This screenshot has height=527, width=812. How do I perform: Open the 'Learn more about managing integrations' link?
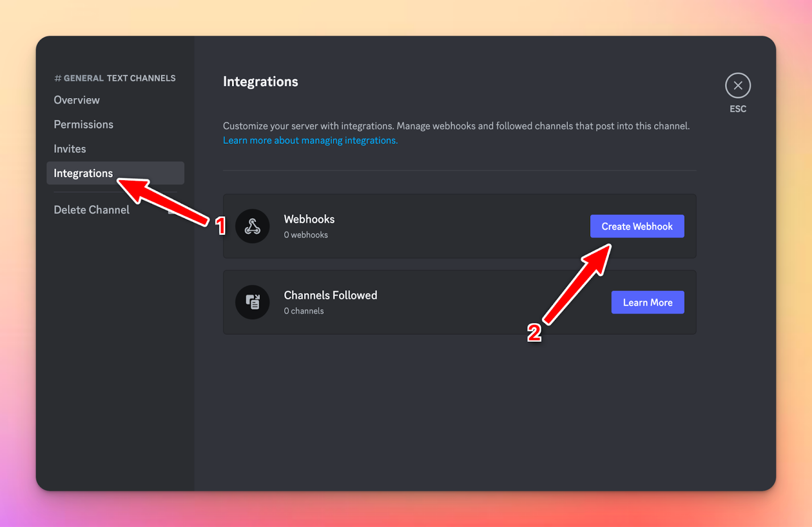click(x=310, y=141)
